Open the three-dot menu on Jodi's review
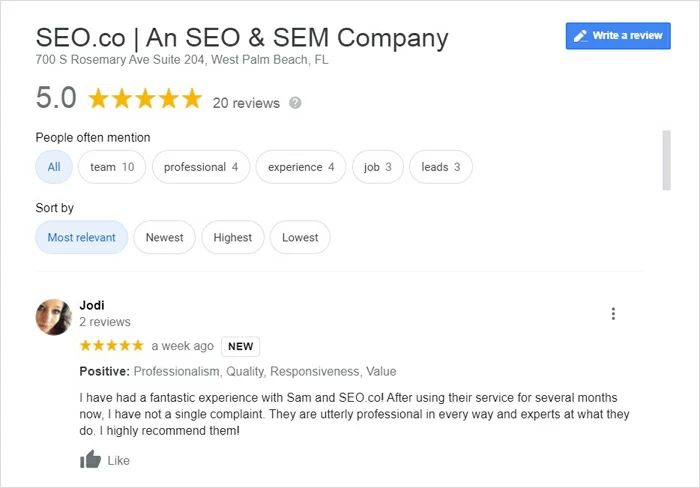 (x=613, y=314)
